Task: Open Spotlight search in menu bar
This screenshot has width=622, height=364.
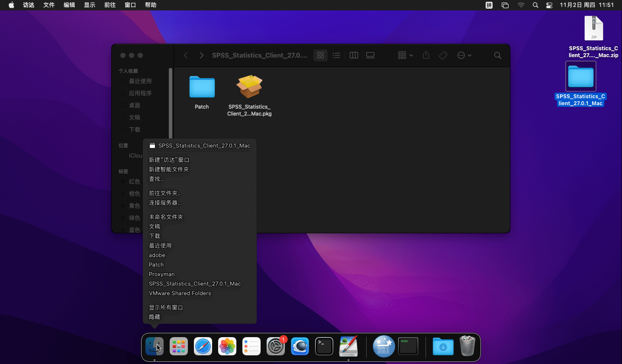Action: (x=535, y=5)
